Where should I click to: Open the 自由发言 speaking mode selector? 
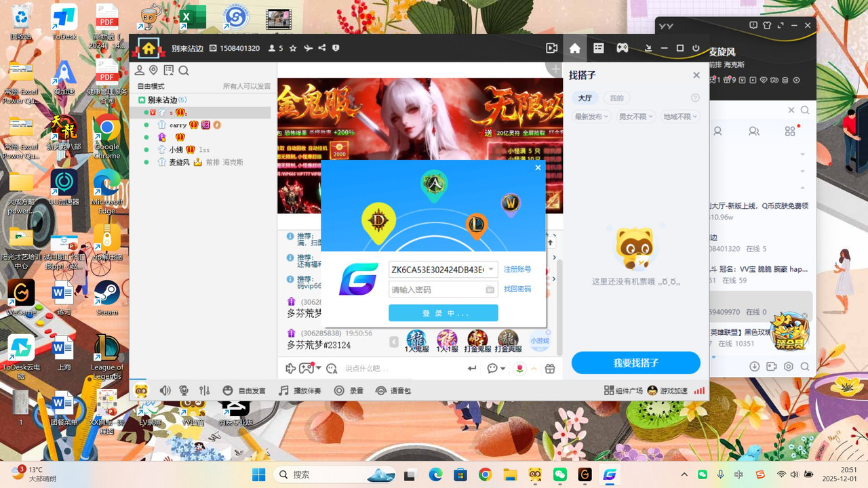(245, 390)
